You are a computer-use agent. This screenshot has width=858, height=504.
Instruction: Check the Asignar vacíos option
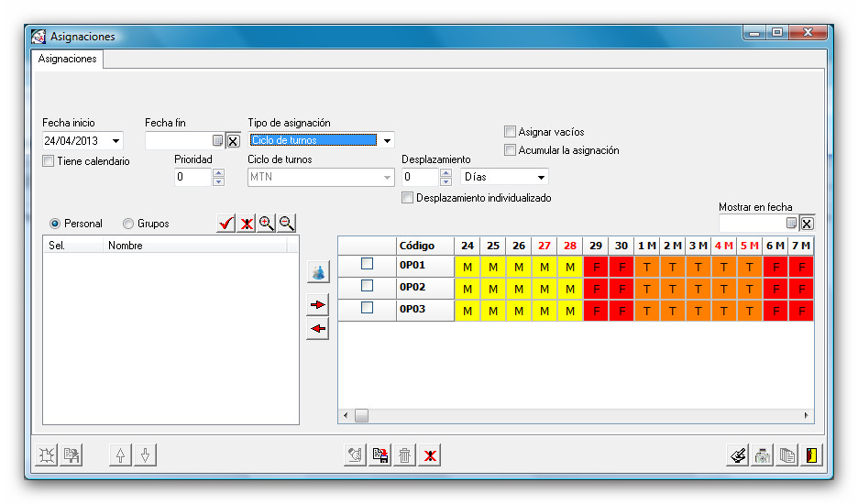(x=511, y=132)
